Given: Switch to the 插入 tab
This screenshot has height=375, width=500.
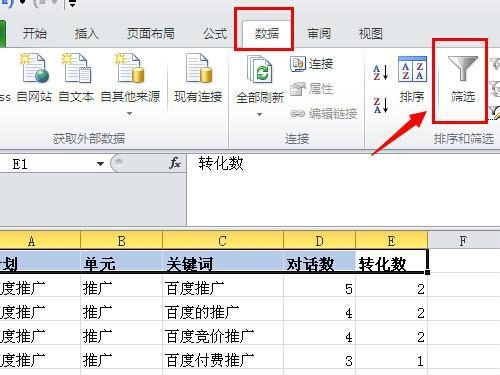Looking at the screenshot, I should (x=87, y=34).
